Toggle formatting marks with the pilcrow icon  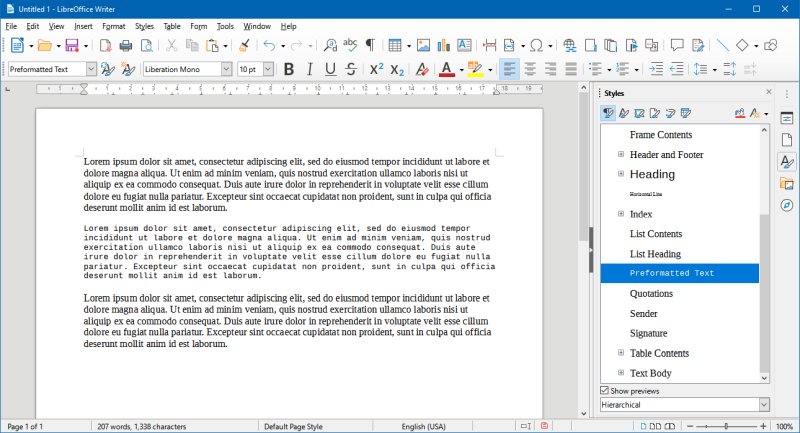(x=370, y=45)
